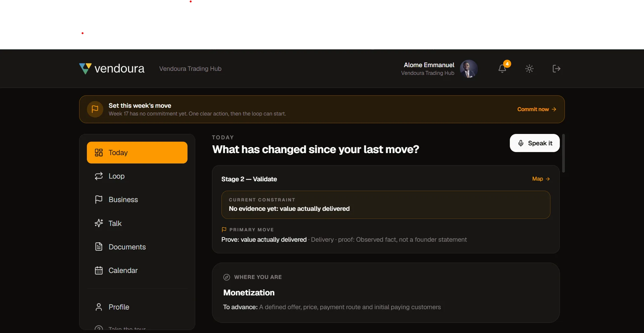Click the Vendoura Trading Hub header text
This screenshot has height=333, width=644.
pos(190,68)
